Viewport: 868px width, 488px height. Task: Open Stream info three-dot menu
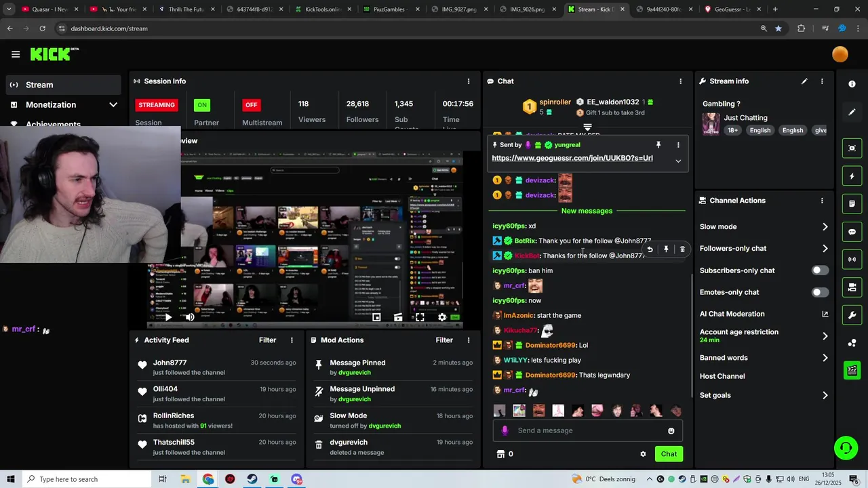pos(822,81)
